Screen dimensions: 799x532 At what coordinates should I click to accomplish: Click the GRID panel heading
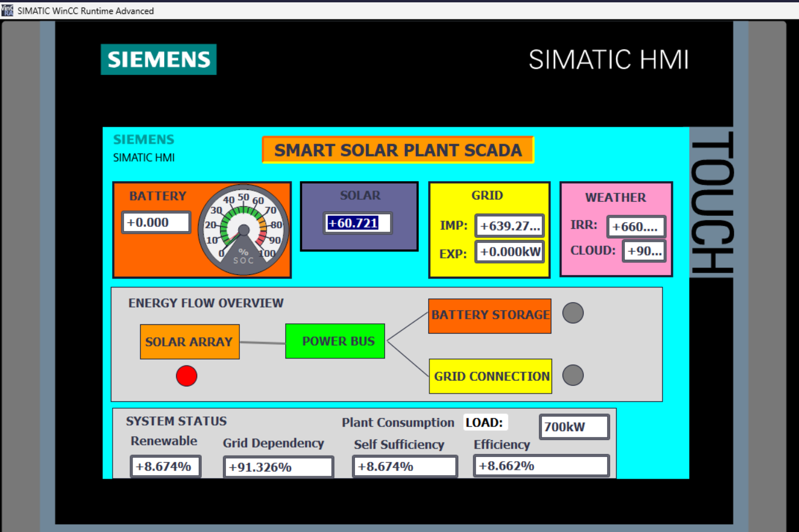coord(487,195)
